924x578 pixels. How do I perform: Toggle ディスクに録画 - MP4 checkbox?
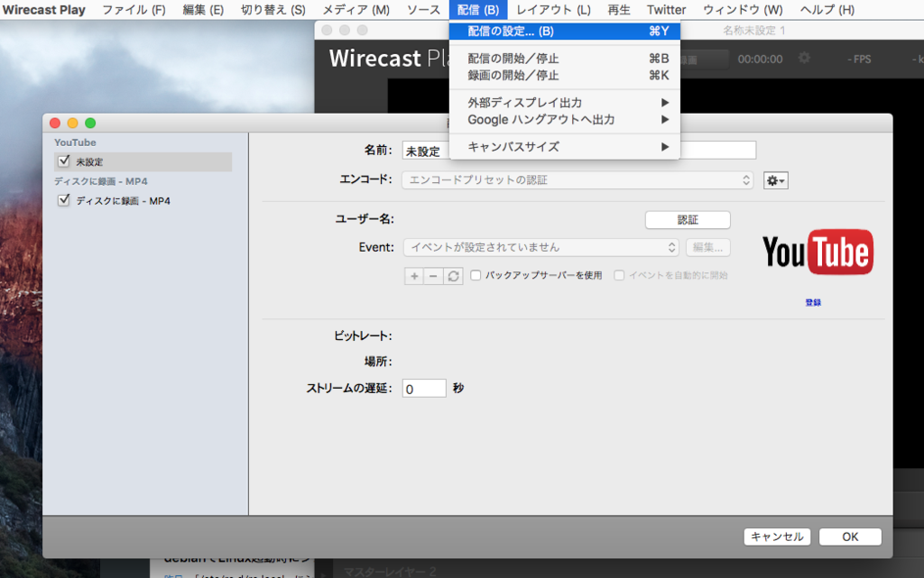(x=64, y=200)
